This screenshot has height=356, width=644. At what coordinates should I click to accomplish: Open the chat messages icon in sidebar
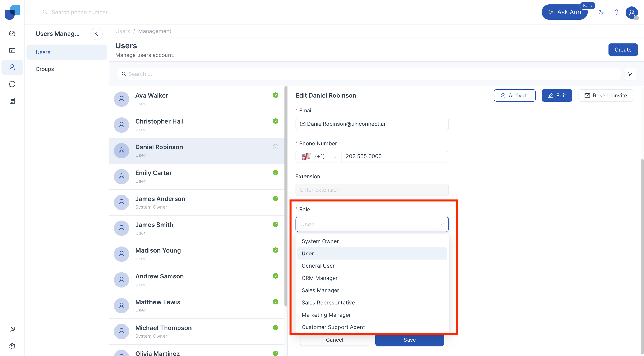click(x=12, y=84)
